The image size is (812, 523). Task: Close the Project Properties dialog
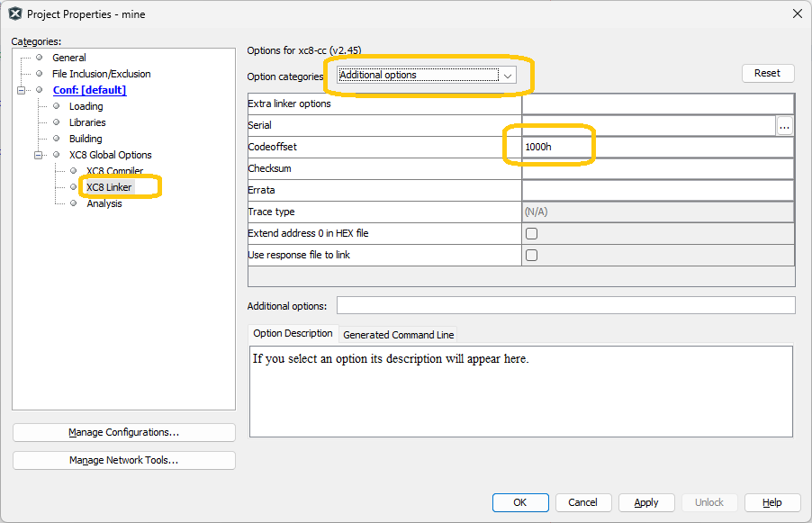click(x=798, y=14)
